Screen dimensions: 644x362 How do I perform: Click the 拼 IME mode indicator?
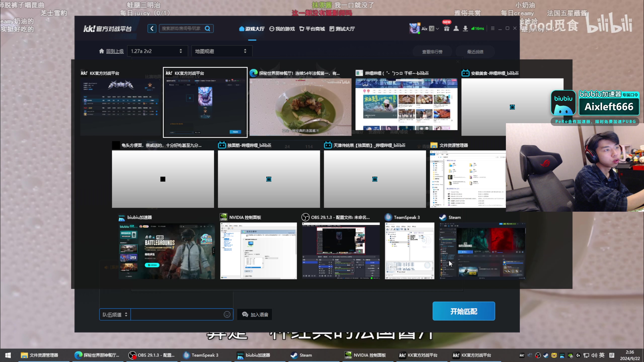(x=612, y=355)
